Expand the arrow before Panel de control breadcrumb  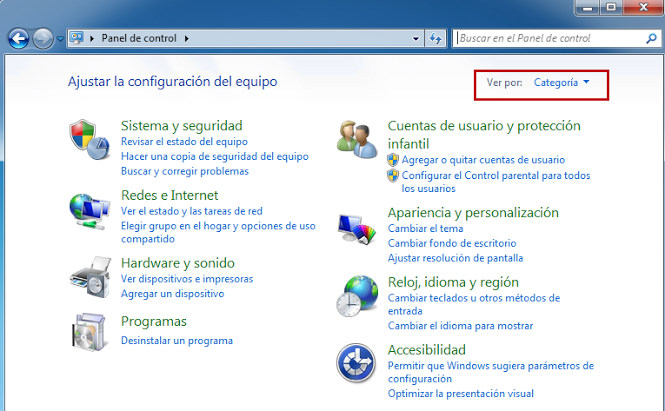pyautogui.click(x=92, y=39)
